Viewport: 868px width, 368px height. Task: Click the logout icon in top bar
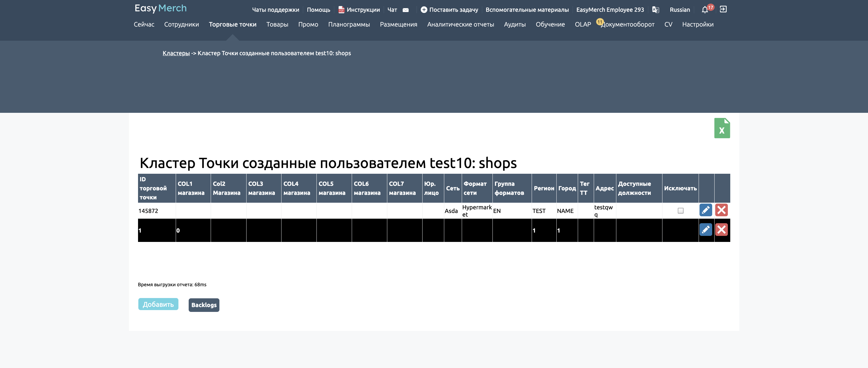coord(723,9)
